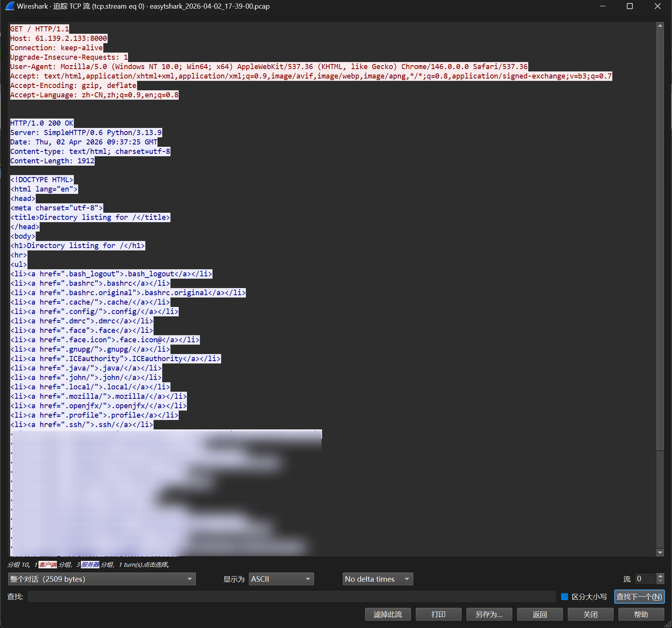Click into the 查找 search input field
This screenshot has height=628, width=672.
(291, 597)
